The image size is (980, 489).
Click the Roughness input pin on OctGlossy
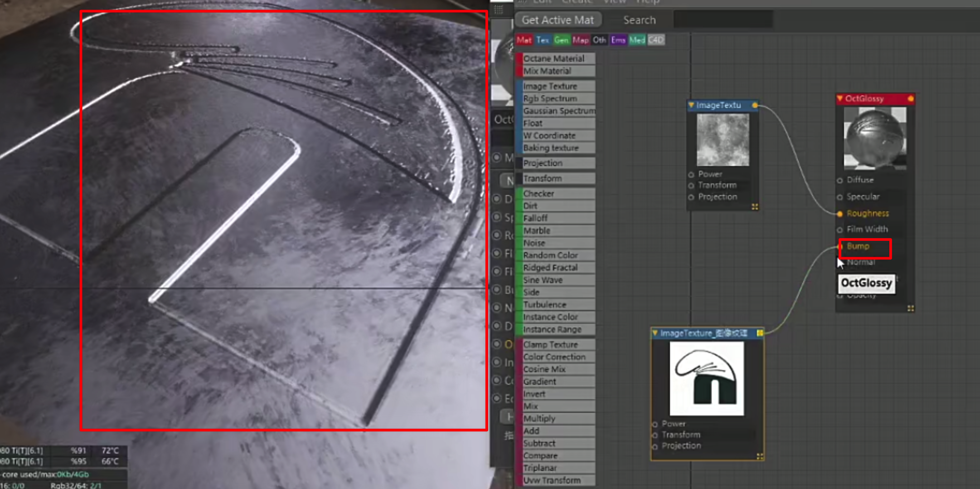(x=840, y=214)
